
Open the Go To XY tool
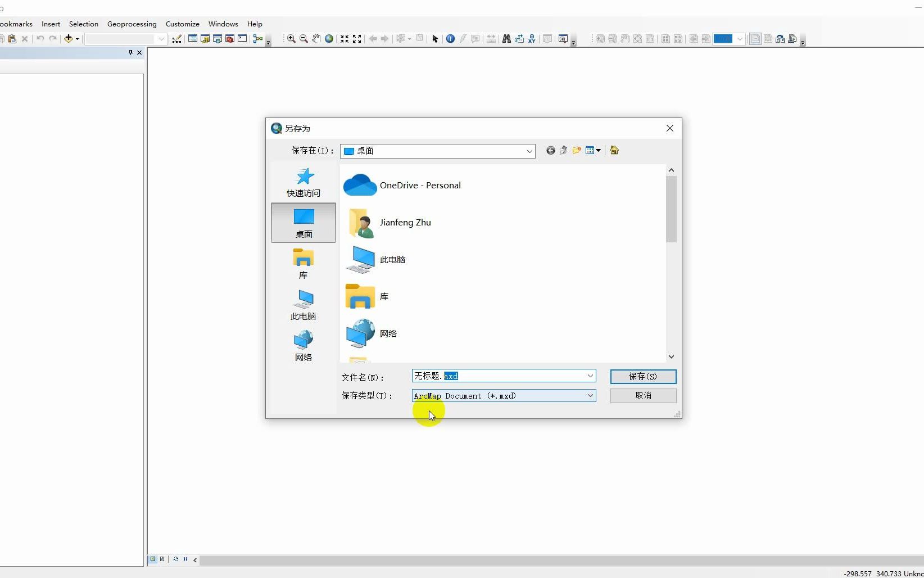click(x=532, y=39)
